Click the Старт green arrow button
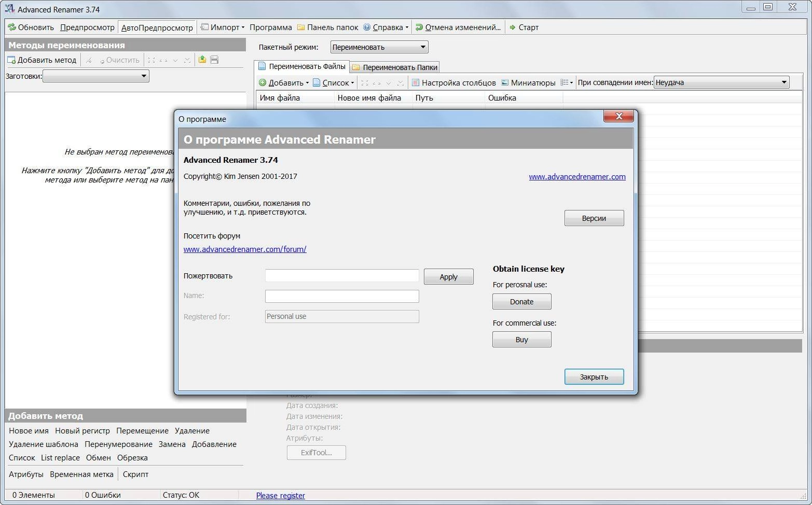 (x=524, y=27)
